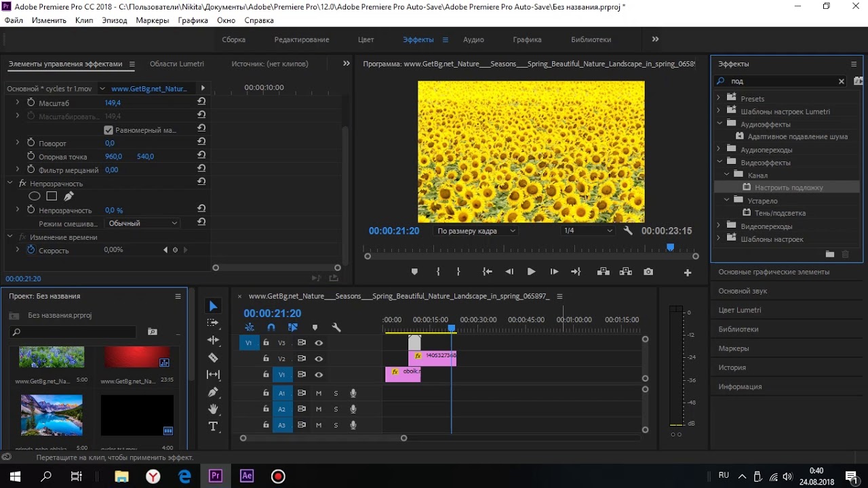This screenshot has width=868, height=488.
Task: Click the program monitor blue playhead marker
Action: pos(670,247)
